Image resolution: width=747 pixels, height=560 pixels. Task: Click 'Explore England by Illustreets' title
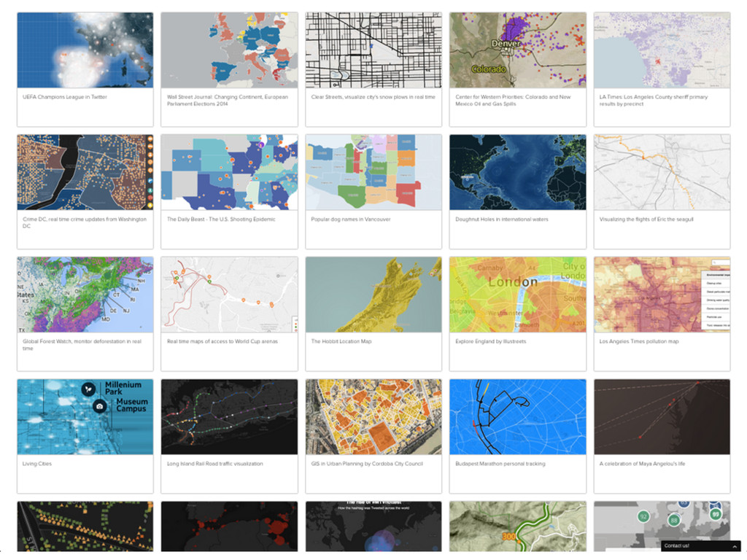tap(491, 341)
